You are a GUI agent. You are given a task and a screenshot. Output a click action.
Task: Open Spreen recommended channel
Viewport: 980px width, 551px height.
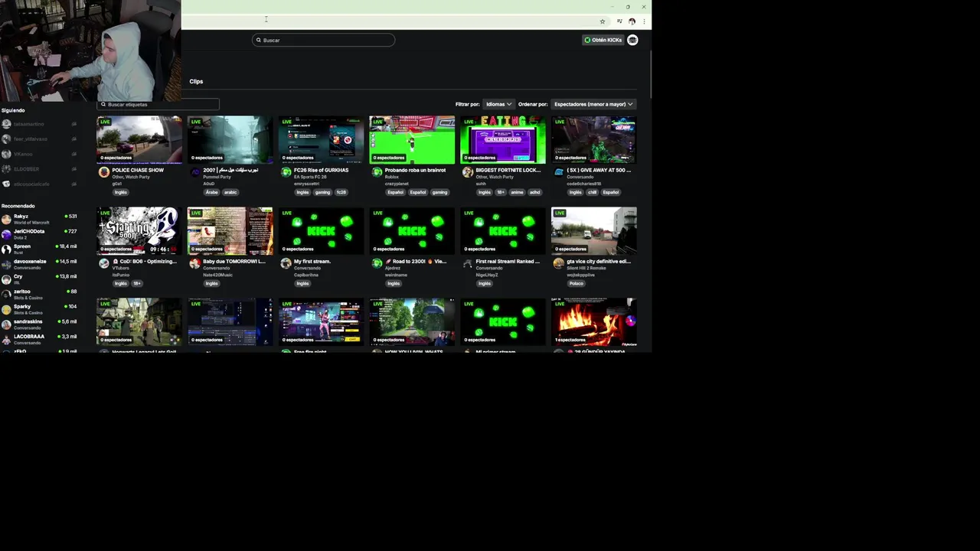click(x=39, y=249)
